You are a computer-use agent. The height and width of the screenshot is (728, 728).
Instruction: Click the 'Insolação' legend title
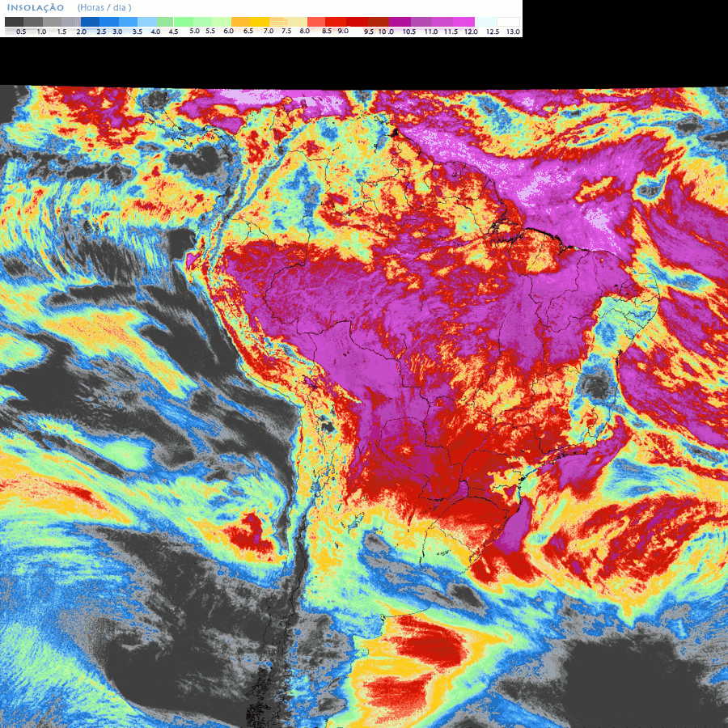[x=36, y=7]
